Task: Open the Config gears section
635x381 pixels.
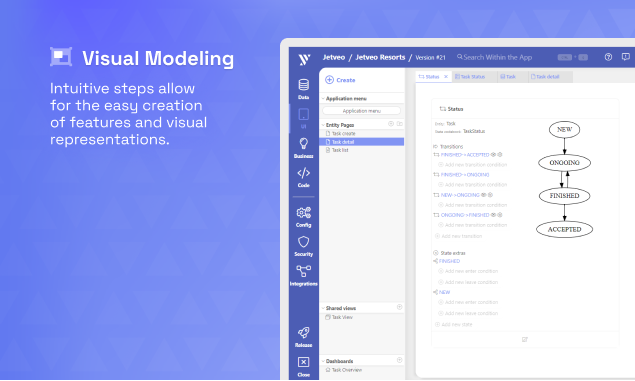Action: [x=303, y=217]
